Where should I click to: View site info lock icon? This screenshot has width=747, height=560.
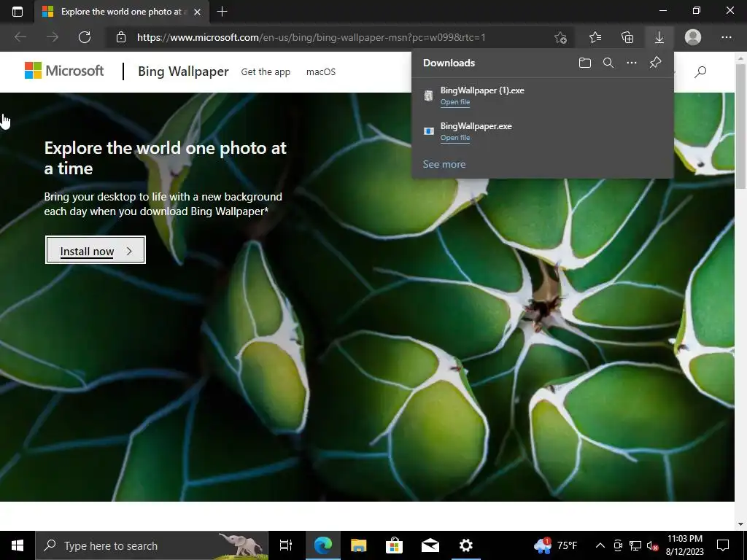click(x=121, y=37)
